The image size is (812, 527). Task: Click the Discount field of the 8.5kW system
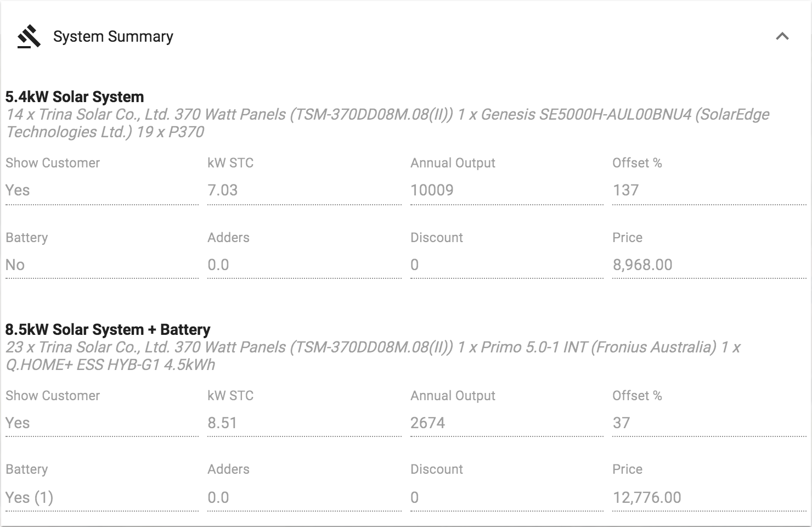[x=507, y=497]
